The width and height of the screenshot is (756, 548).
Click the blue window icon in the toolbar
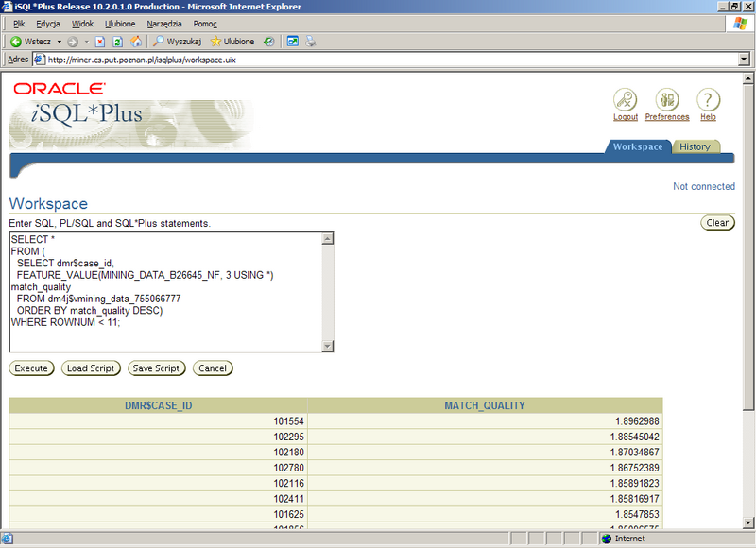pyautogui.click(x=293, y=42)
